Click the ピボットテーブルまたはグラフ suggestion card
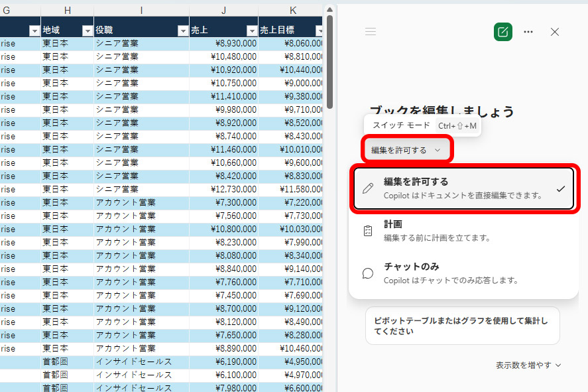The image size is (588, 392). click(x=462, y=326)
